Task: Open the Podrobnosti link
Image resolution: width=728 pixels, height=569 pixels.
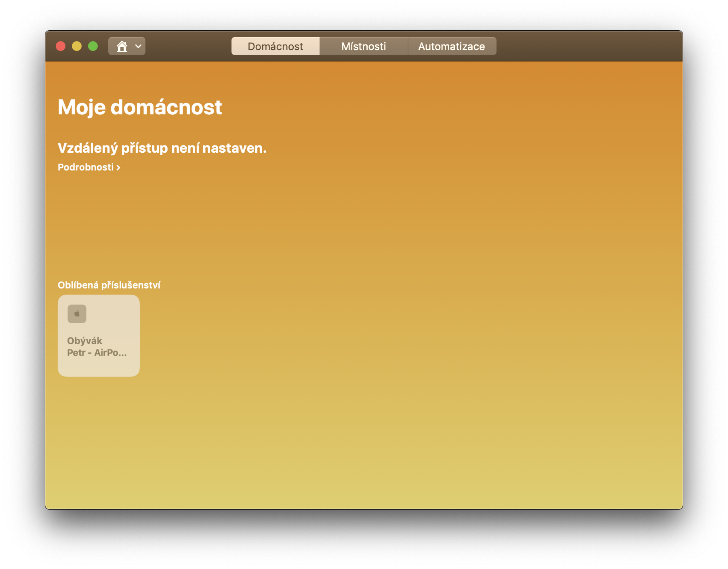Action: click(86, 167)
